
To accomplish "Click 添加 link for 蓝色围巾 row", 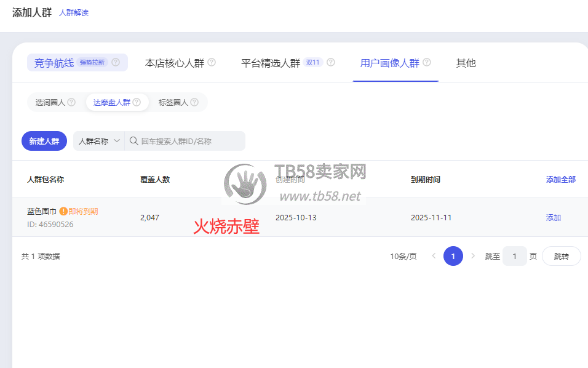I will pos(553,217).
